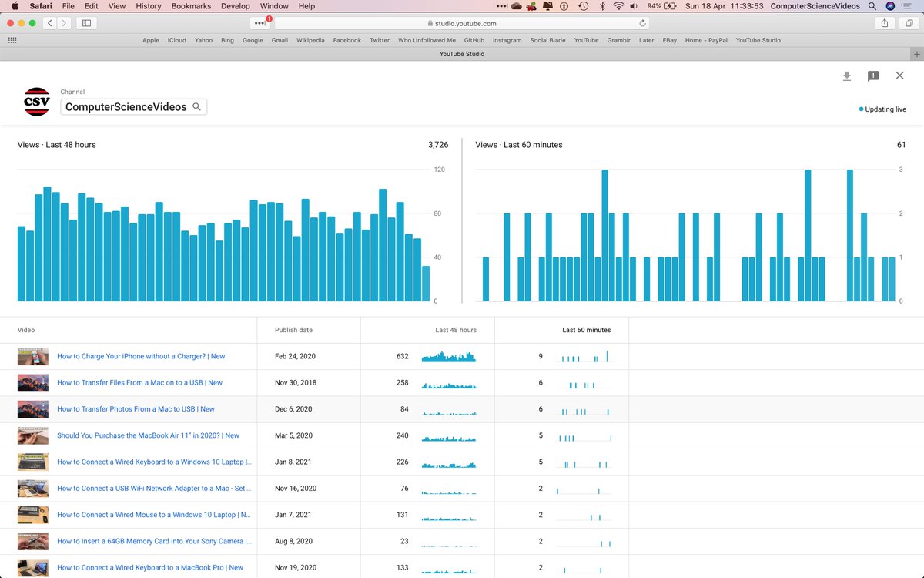Viewport: 924px width, 578px height.
Task: Open the Develop menu
Action: (x=235, y=6)
